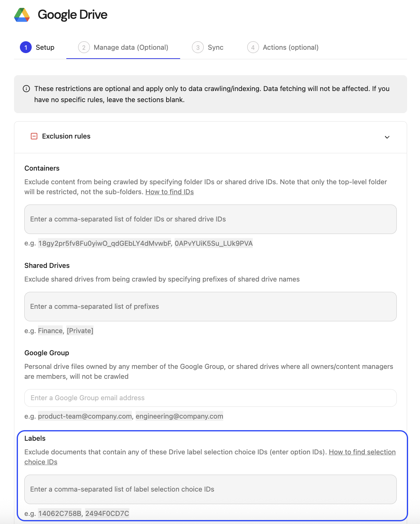Click the Google Group email address field
Screen dimensions: 420x524
(210, 398)
